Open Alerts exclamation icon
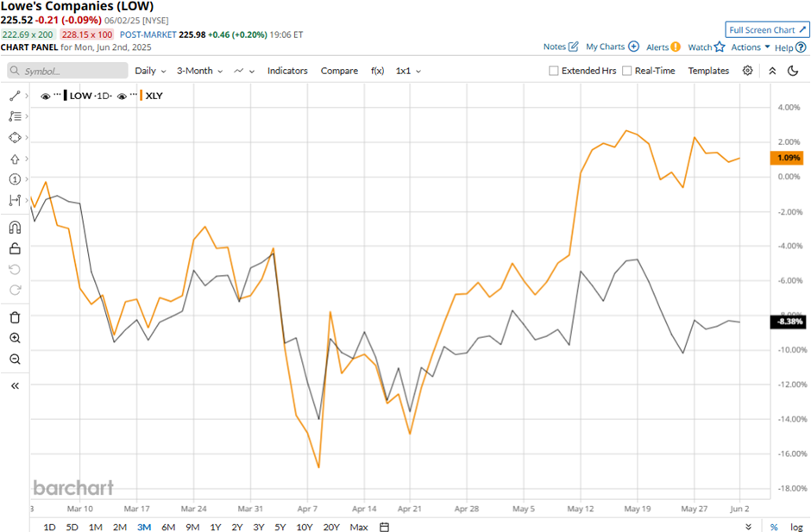Screen dimensions: 811x532 click(x=676, y=47)
